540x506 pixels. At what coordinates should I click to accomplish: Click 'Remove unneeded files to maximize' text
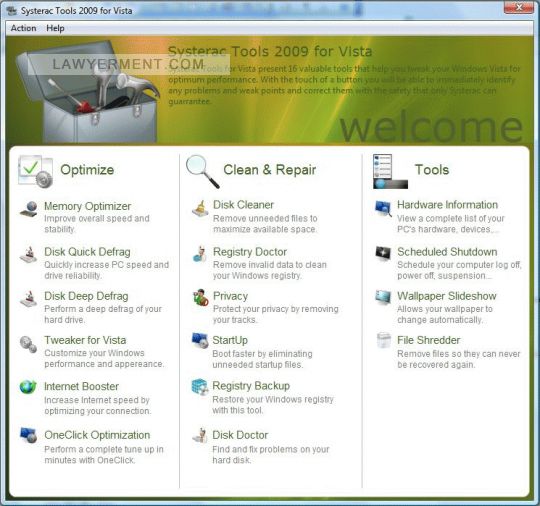point(265,224)
